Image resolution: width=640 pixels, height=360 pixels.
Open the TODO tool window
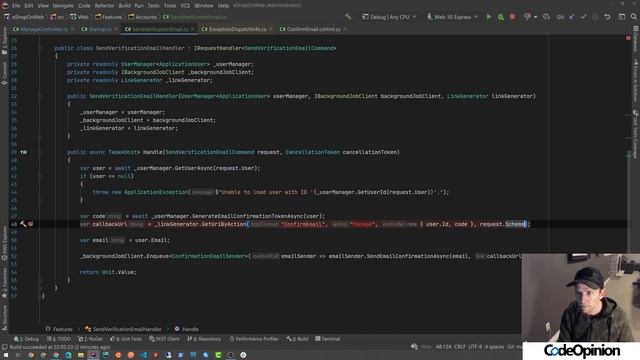[x=59, y=339]
